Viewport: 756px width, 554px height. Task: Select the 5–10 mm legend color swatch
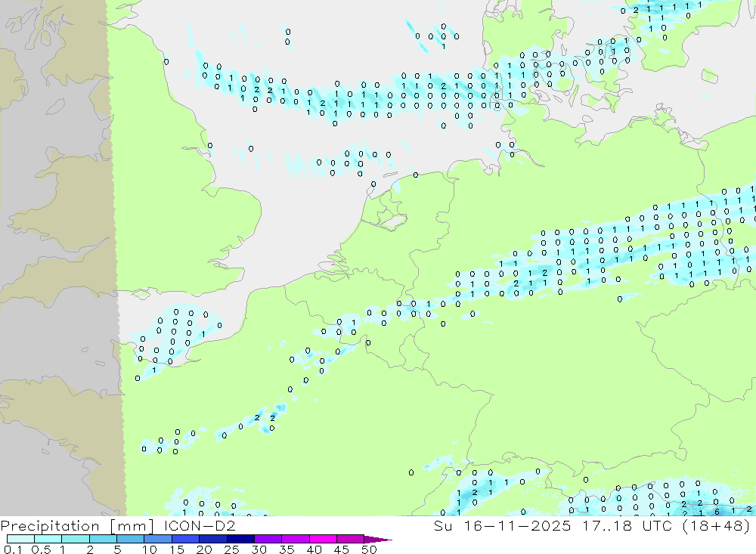click(131, 539)
